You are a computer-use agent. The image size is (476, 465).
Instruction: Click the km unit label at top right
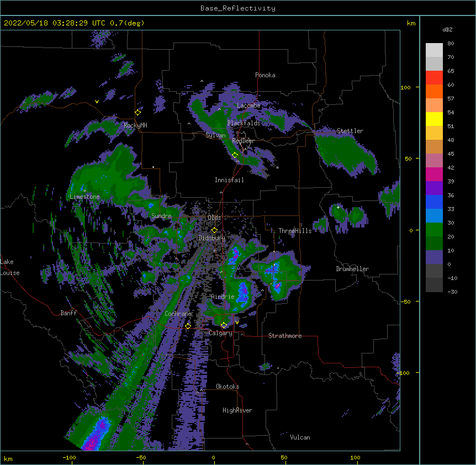click(x=411, y=23)
